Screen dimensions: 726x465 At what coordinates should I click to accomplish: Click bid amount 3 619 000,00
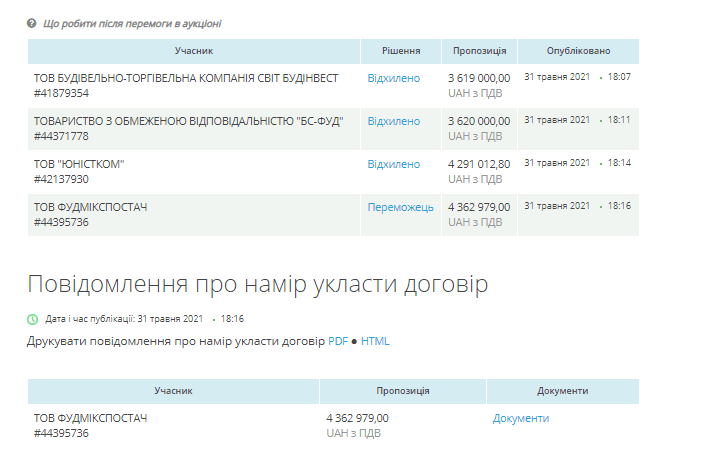[x=479, y=78]
